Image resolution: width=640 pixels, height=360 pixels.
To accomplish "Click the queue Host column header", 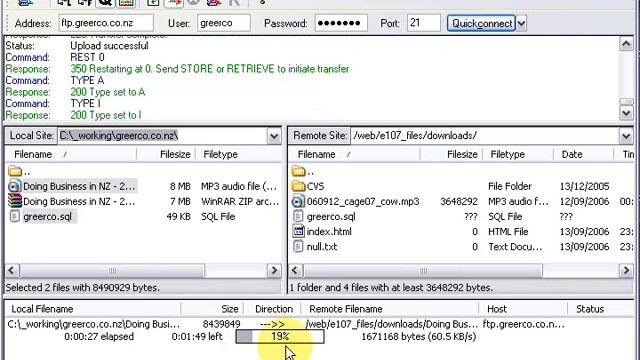I will (523, 309).
